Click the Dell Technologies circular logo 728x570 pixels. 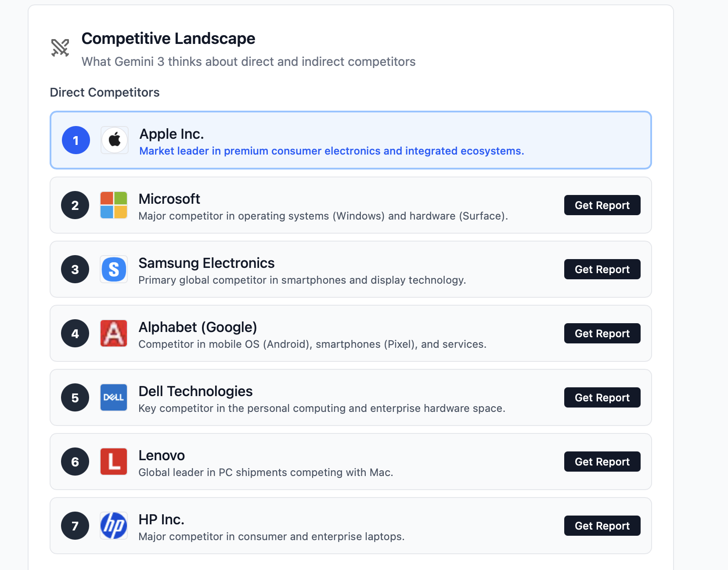coord(113,397)
